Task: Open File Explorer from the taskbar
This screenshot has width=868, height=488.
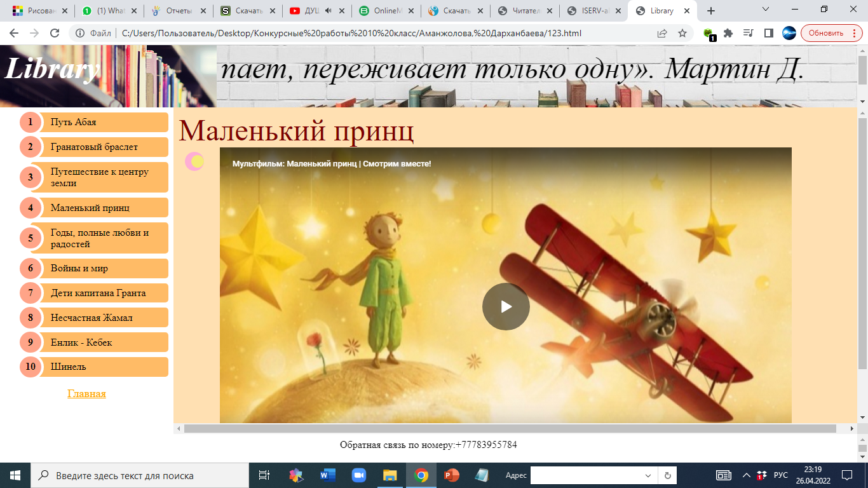Action: (390, 475)
